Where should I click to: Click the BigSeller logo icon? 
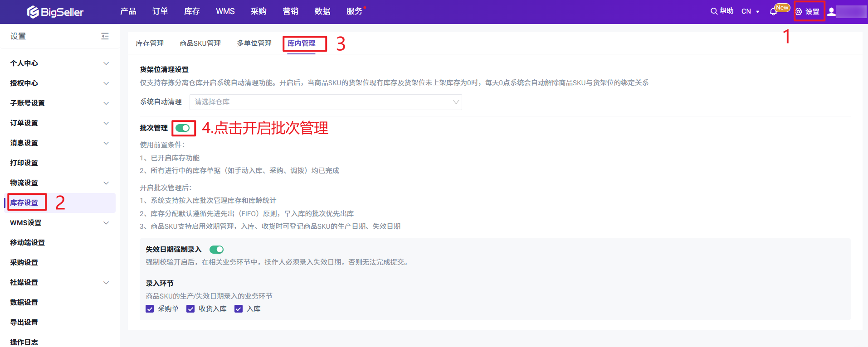pos(33,12)
